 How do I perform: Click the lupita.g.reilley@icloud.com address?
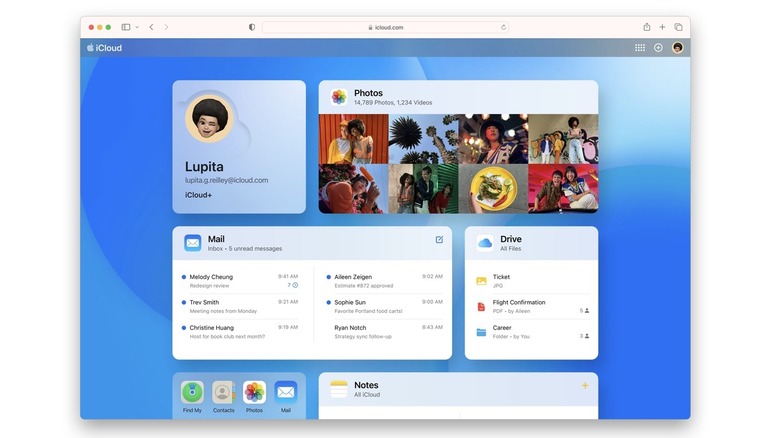(226, 180)
